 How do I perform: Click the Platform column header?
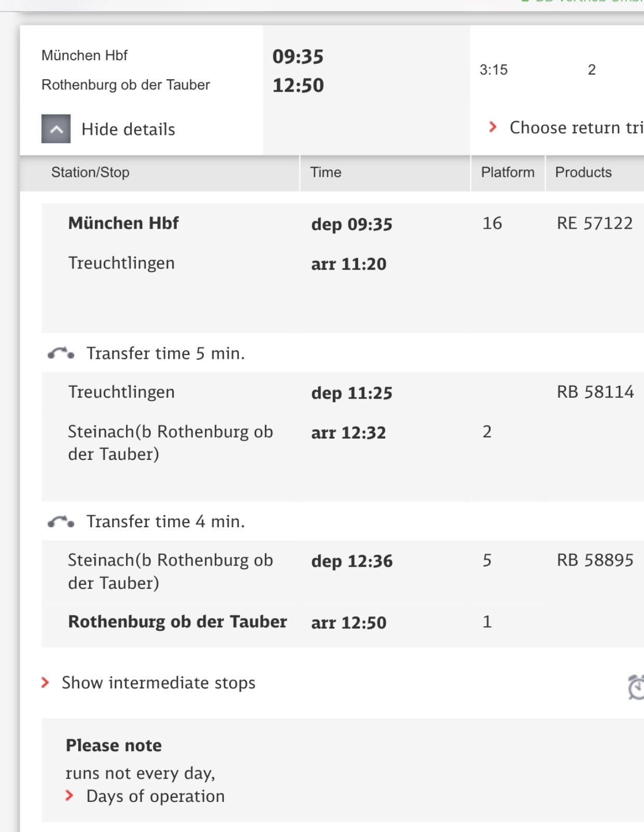coord(507,173)
